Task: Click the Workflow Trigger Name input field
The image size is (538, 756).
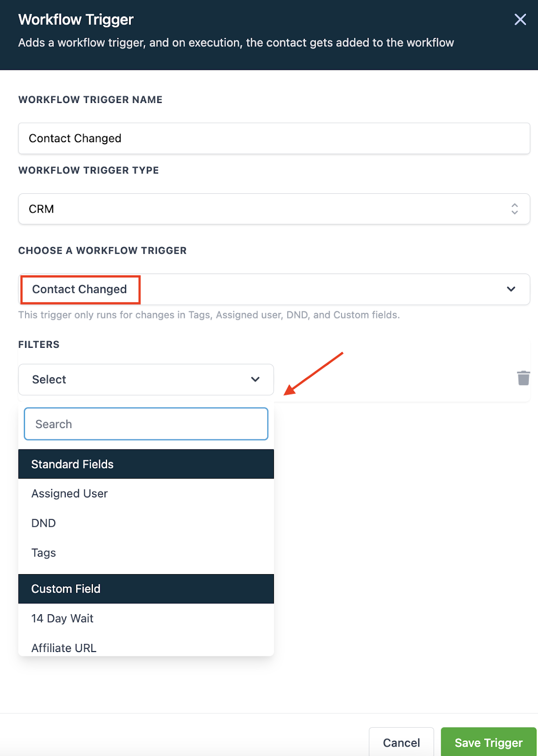Action: 274,138
